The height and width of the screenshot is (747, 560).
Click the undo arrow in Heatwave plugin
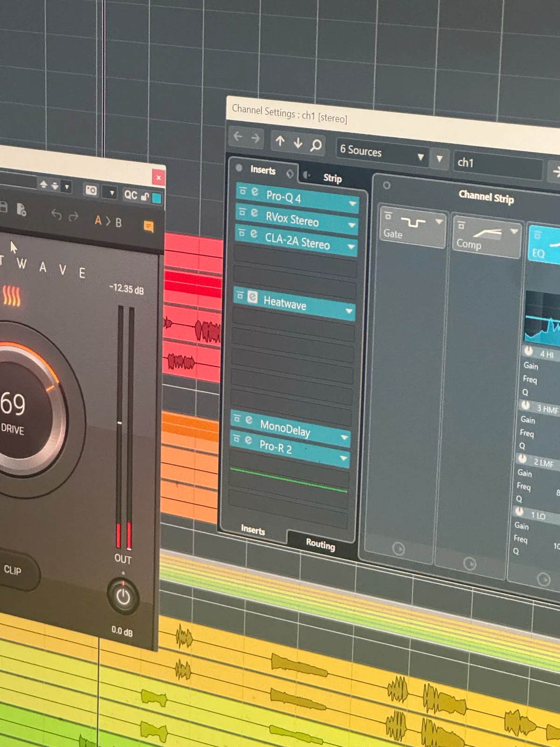pos(56,214)
